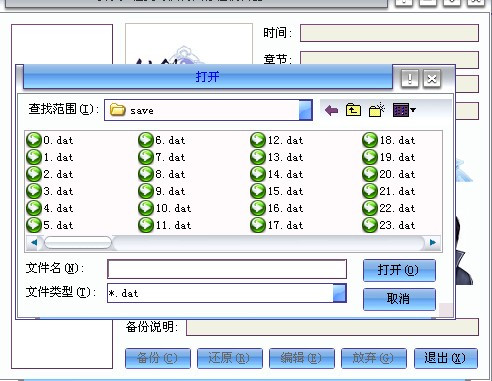This screenshot has width=492, height=381.
Task: Click the 退出(X) exit button
Action: click(445, 358)
